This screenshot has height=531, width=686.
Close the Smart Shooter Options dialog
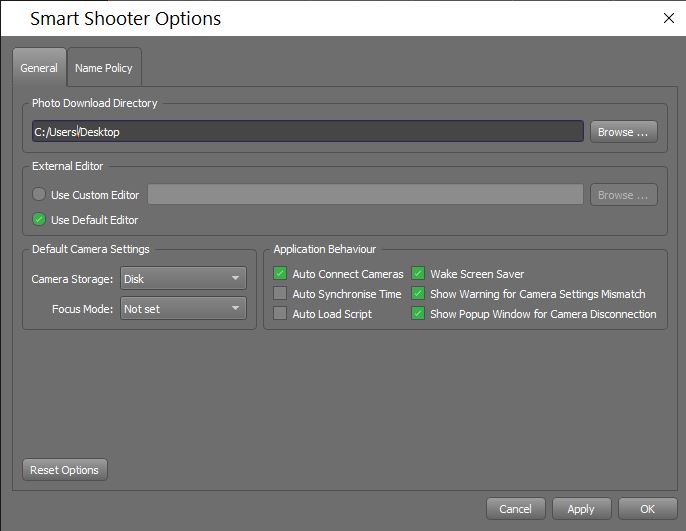[x=668, y=18]
